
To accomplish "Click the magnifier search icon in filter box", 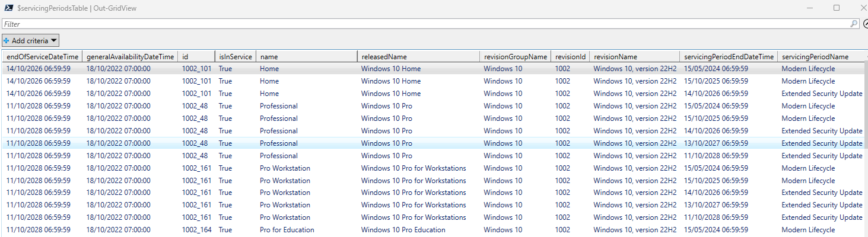I will (854, 24).
